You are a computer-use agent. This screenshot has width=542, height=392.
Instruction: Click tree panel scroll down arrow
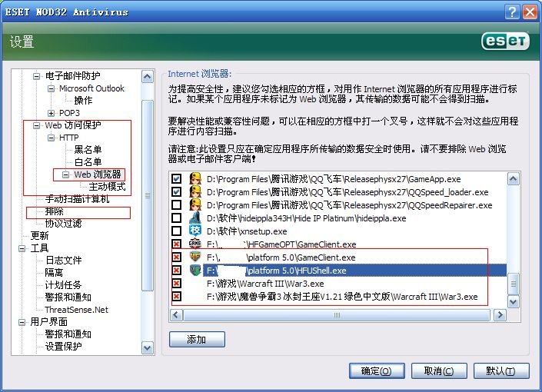148,347
